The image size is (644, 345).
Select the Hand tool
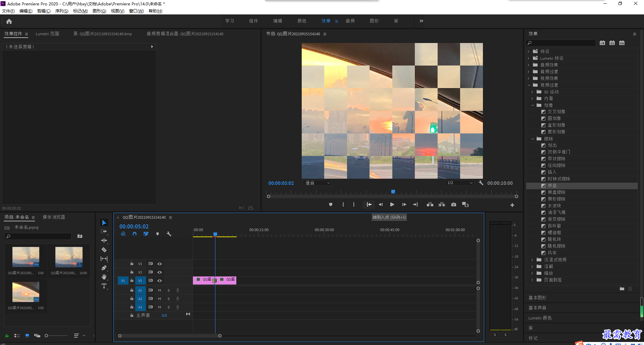(x=104, y=277)
